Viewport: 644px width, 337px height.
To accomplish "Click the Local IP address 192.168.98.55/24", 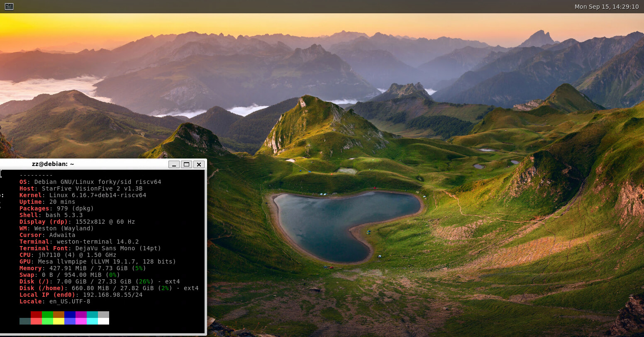I will click(112, 295).
